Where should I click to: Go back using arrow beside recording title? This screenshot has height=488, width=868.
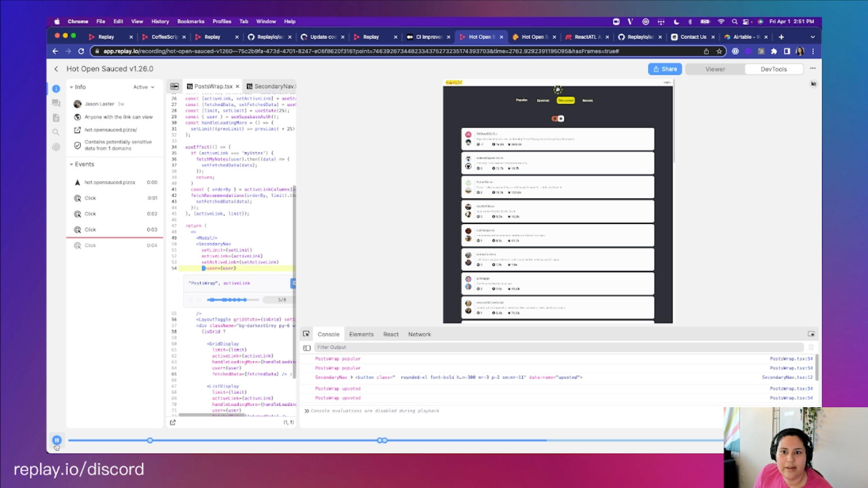[x=56, y=69]
